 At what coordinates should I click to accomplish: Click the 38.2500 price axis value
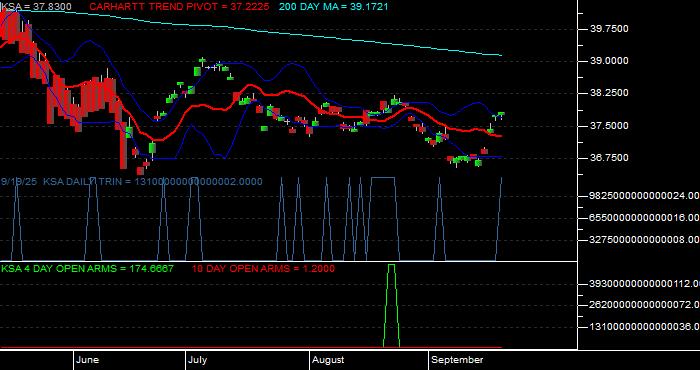[609, 93]
